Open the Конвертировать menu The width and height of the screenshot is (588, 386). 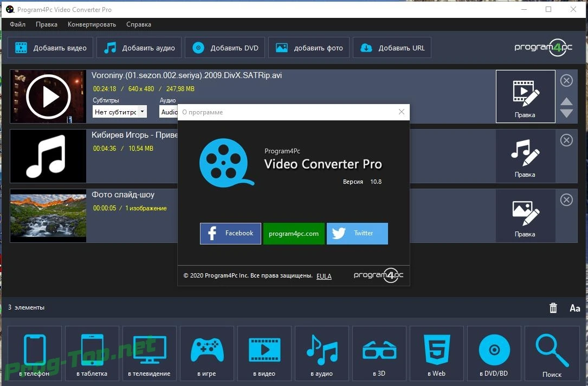click(92, 24)
